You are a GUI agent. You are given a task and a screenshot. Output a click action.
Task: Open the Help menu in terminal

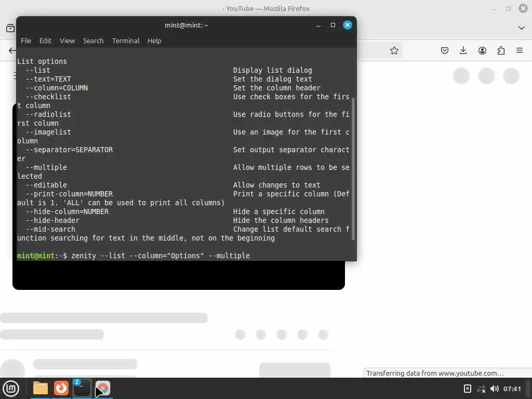click(154, 41)
